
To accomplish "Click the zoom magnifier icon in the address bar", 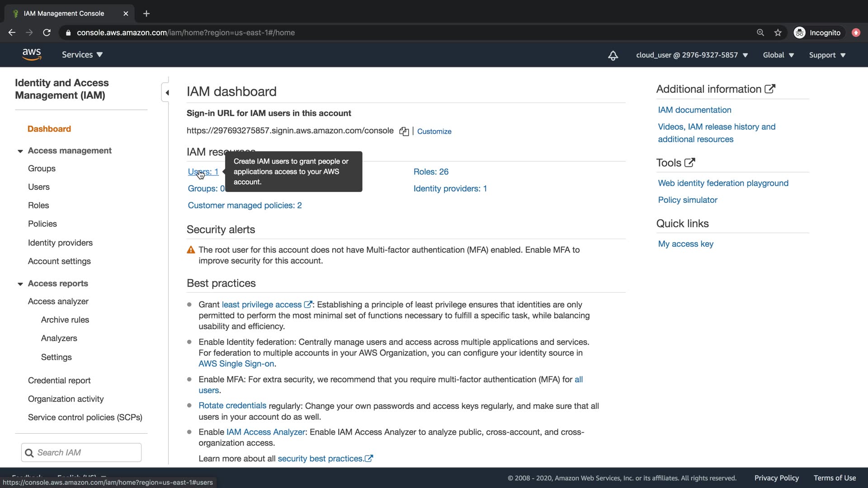I will click(x=760, y=33).
